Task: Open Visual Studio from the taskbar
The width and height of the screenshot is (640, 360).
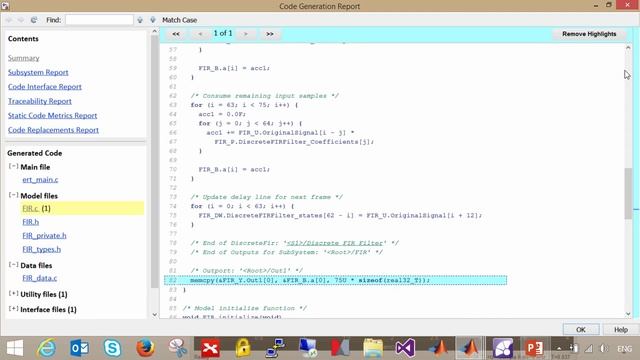Action: click(x=405, y=348)
